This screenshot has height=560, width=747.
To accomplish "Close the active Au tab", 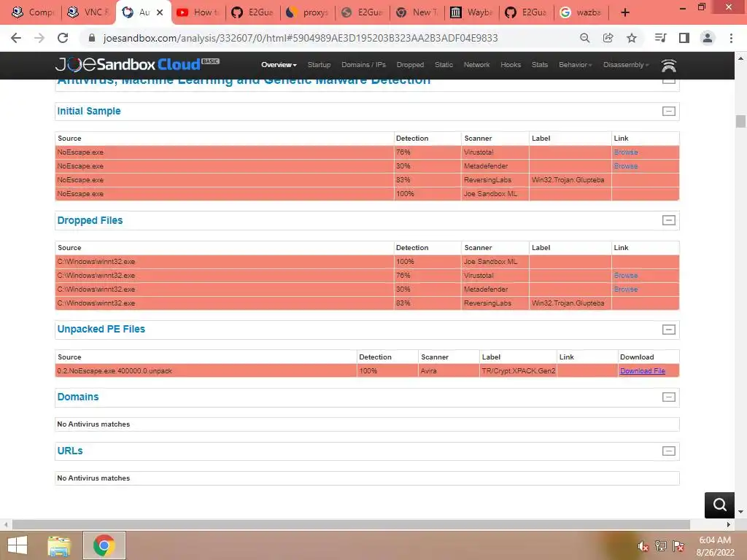I will tap(160, 12).
